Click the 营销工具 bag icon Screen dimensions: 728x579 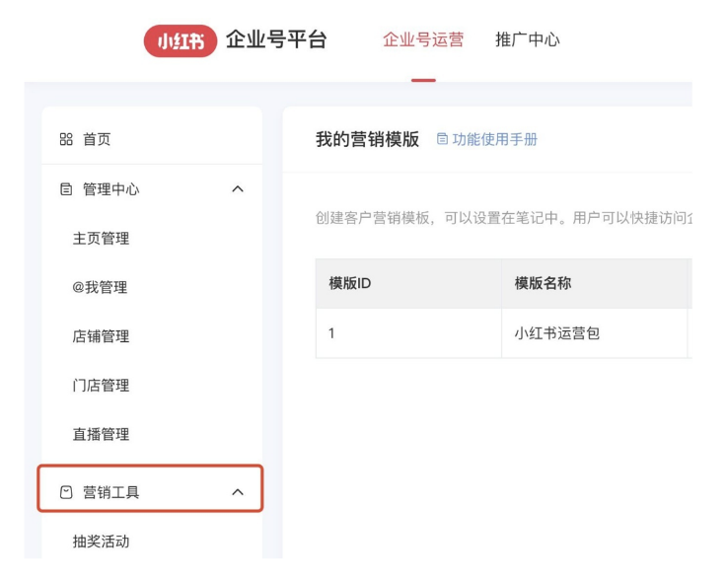point(66,492)
